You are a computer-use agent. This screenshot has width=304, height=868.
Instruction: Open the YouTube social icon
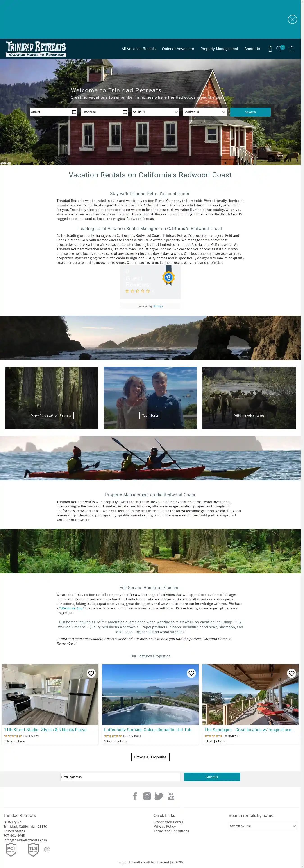point(171,796)
